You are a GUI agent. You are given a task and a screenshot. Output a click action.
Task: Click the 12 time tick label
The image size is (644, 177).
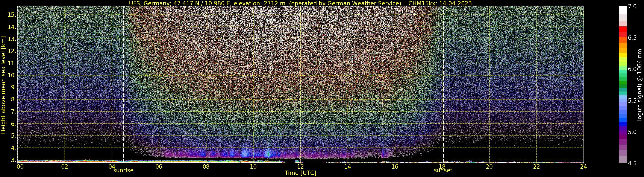(x=300, y=167)
